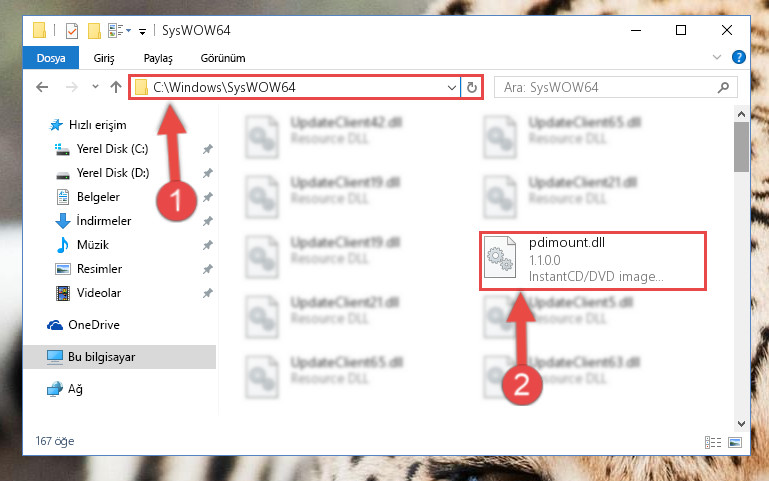769x481 pixels.
Task: Unpin Yerel Disk (C:) from quick access
Action: click(207, 149)
